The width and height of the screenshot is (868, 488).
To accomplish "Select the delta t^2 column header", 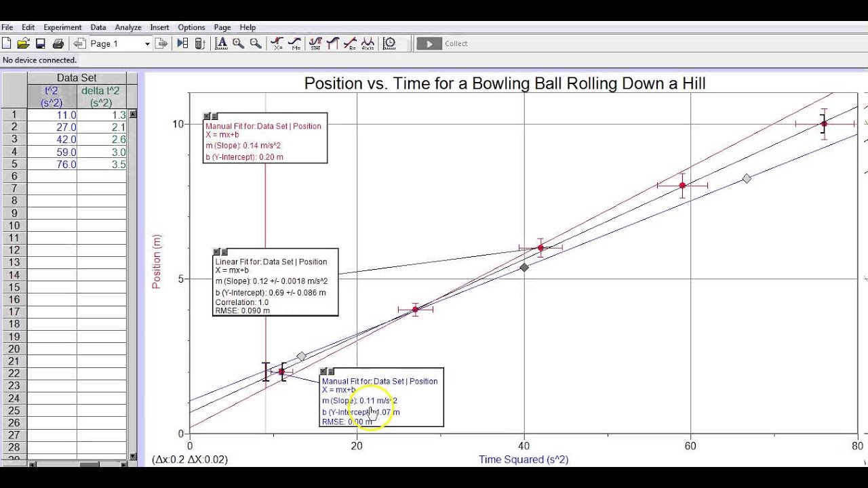I will pyautogui.click(x=101, y=96).
